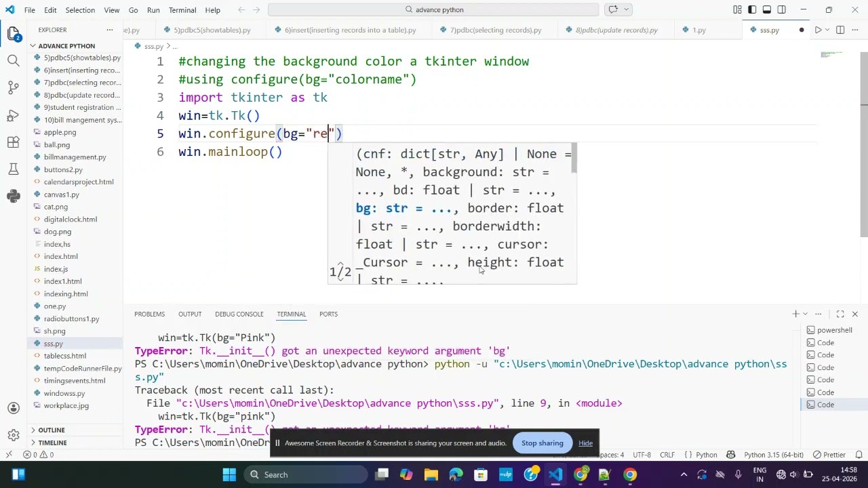Open the Manage gear icon
The width and height of the screenshot is (868, 488).
(x=14, y=435)
